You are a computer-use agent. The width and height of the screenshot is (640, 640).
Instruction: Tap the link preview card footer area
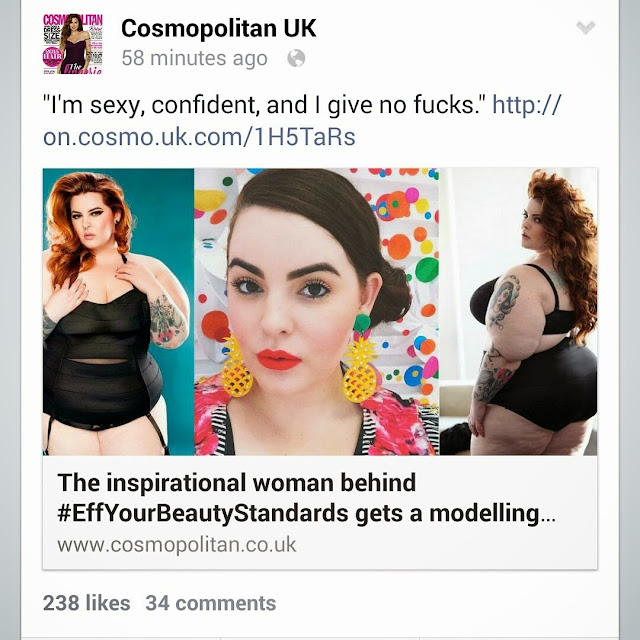tap(320, 544)
